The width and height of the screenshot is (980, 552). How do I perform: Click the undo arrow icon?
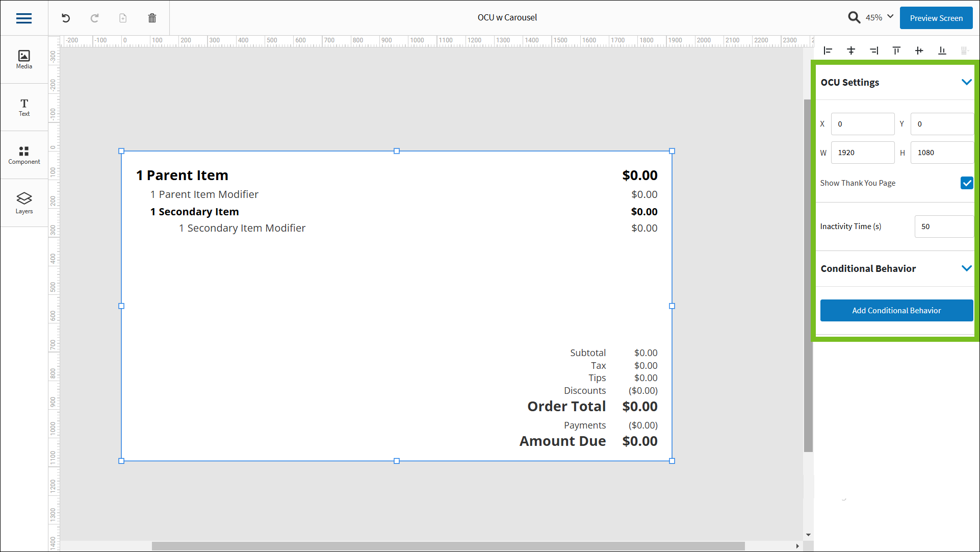pos(66,18)
